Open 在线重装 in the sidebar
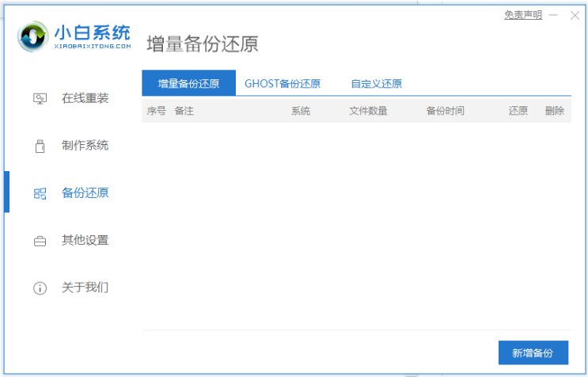This screenshot has width=588, height=377. (85, 98)
